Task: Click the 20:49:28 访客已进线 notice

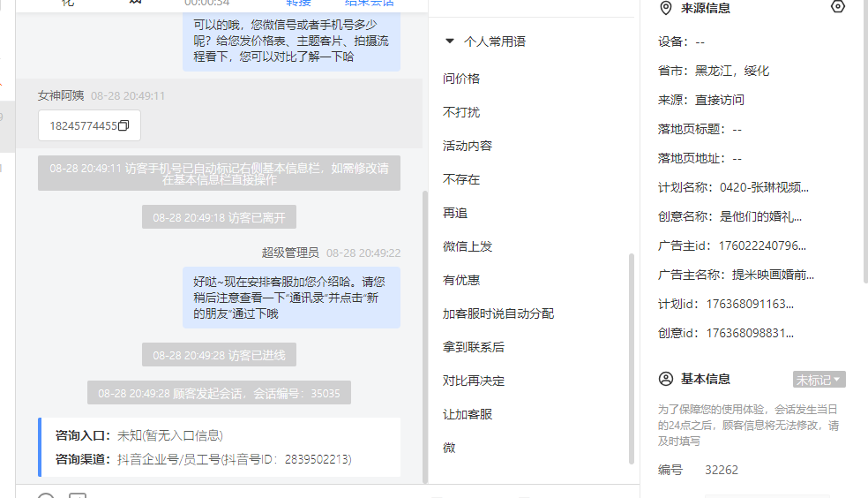Action: click(220, 355)
